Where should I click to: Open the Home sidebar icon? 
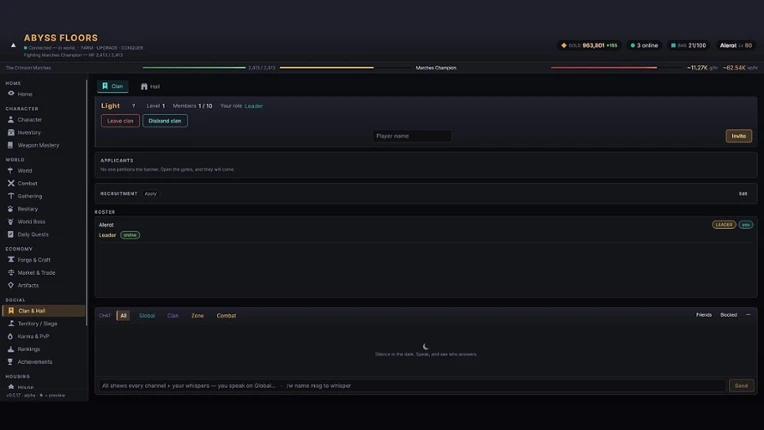pyautogui.click(x=11, y=93)
